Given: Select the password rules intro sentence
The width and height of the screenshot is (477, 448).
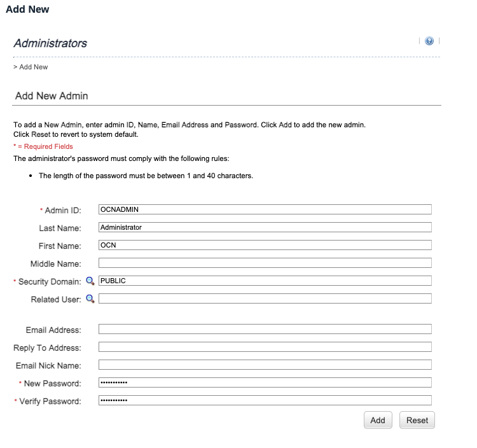Looking at the screenshot, I should 121,158.
